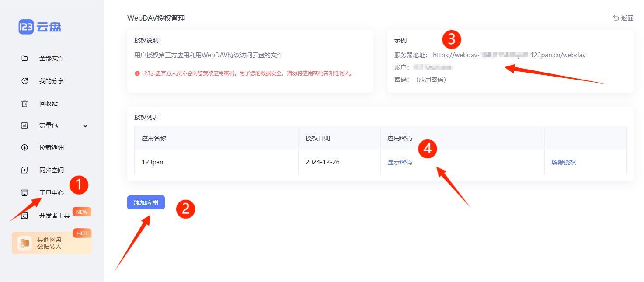
Task: Expand the 流量包 submenu chevron
Action: coord(85,126)
